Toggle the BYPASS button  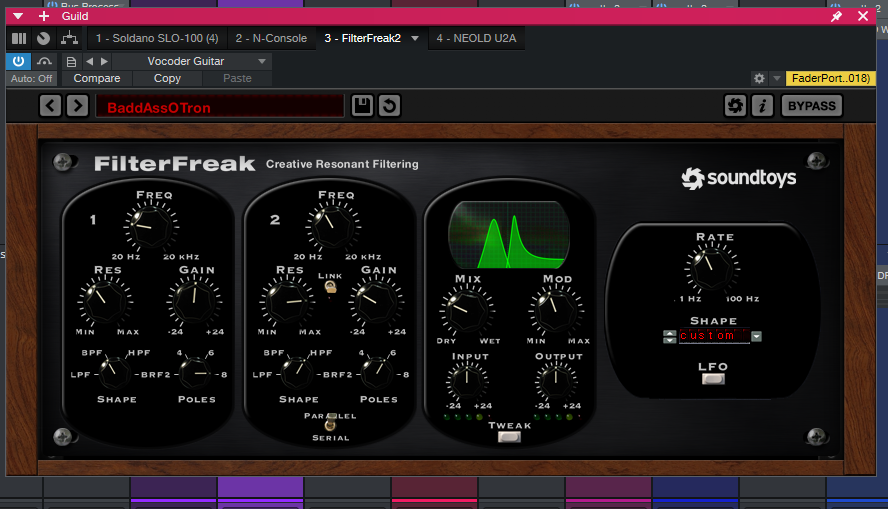click(812, 106)
